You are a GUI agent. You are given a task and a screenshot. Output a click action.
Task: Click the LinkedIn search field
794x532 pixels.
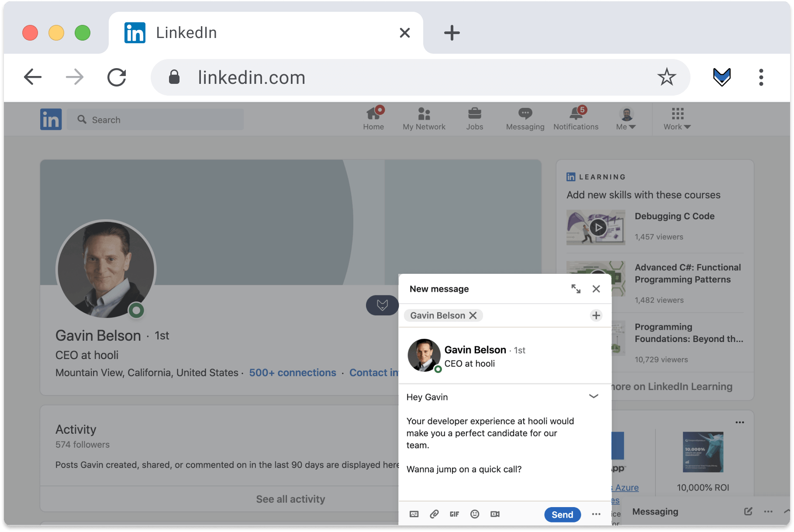156,120
